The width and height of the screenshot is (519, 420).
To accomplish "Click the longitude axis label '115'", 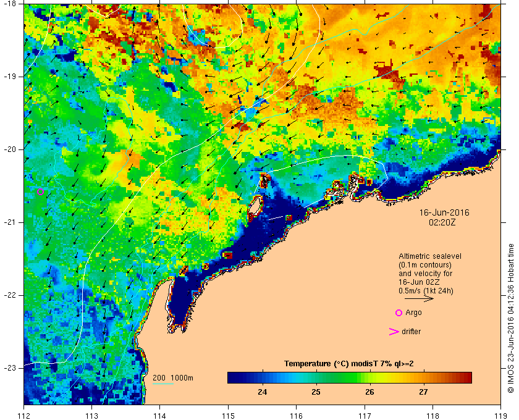I will click(228, 416).
